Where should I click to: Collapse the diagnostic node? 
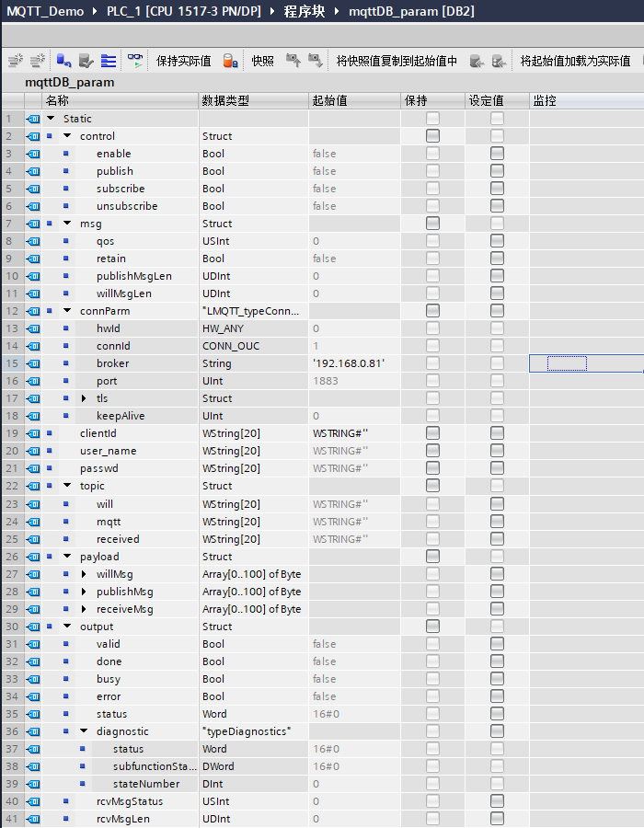point(84,731)
